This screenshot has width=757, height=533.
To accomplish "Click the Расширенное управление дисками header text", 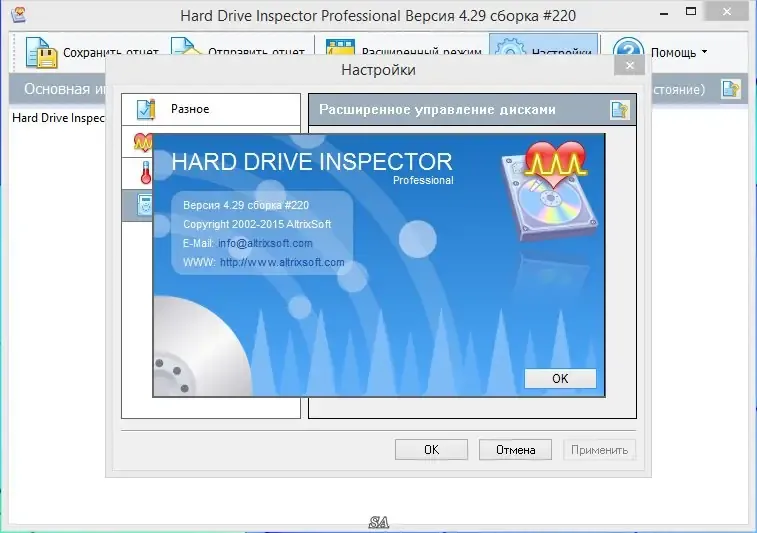I will click(437, 110).
